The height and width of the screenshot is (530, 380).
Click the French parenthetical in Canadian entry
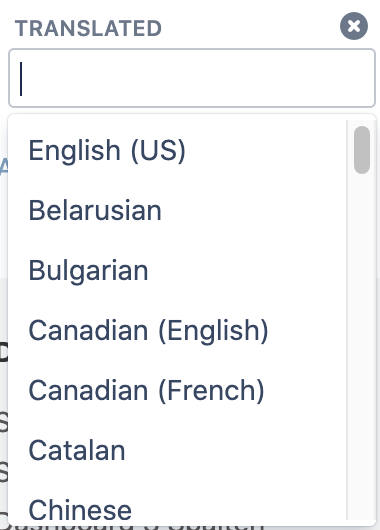[x=211, y=390]
